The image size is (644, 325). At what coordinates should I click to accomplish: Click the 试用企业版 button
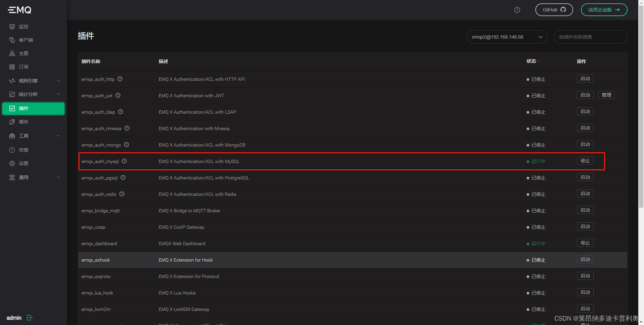pyautogui.click(x=604, y=10)
